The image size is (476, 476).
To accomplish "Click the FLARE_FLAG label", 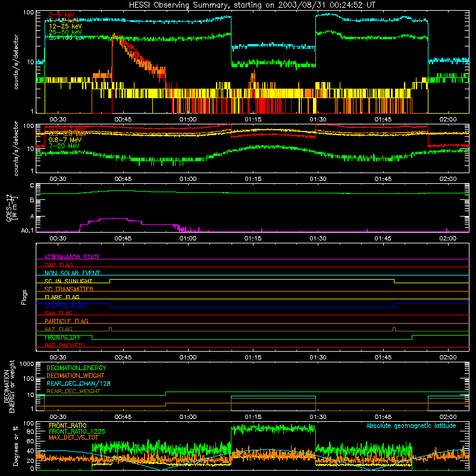I will (62, 297).
